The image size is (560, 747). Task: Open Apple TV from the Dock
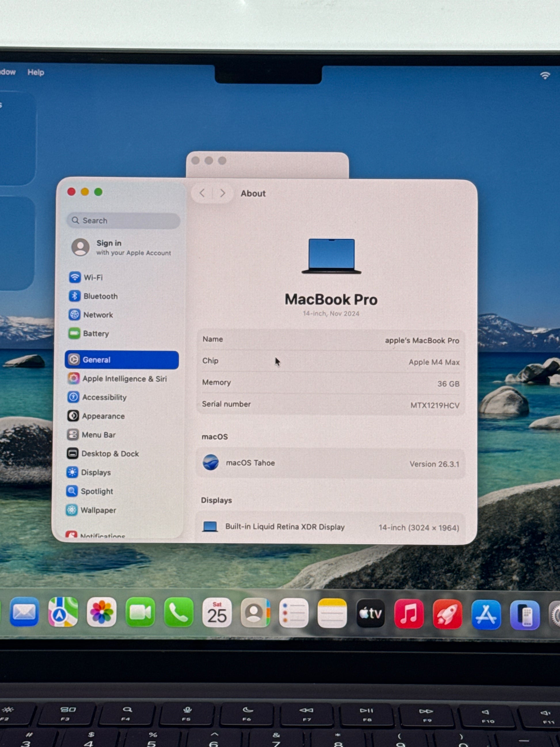click(x=370, y=613)
